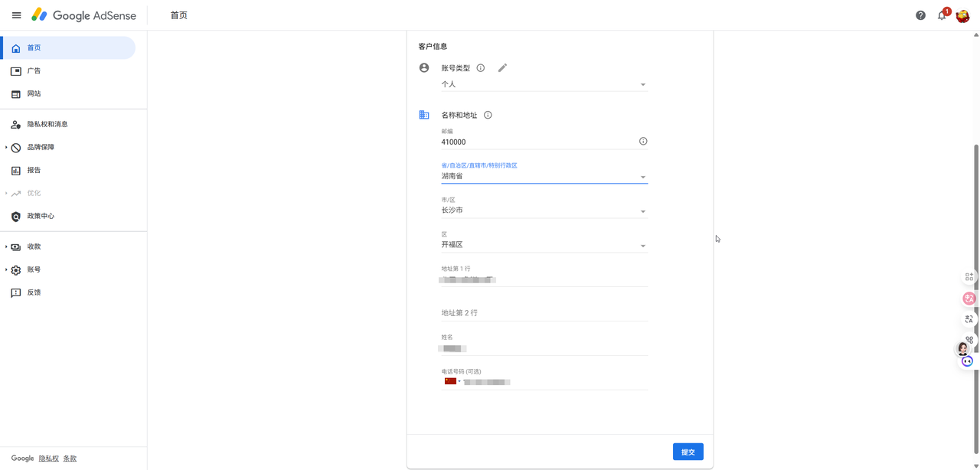This screenshot has width=980, height=470.
Task: Open 政策中心 in the sidebar
Action: 40,216
